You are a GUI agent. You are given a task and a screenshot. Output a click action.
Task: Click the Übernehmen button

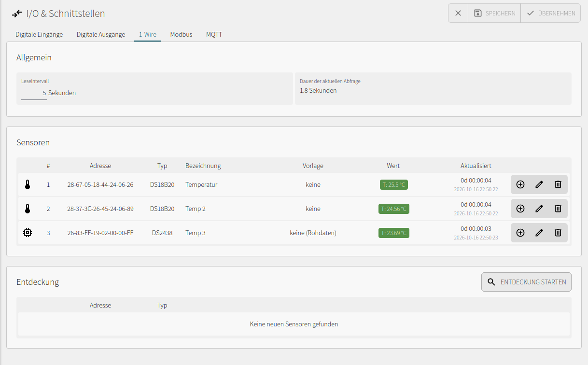click(551, 13)
